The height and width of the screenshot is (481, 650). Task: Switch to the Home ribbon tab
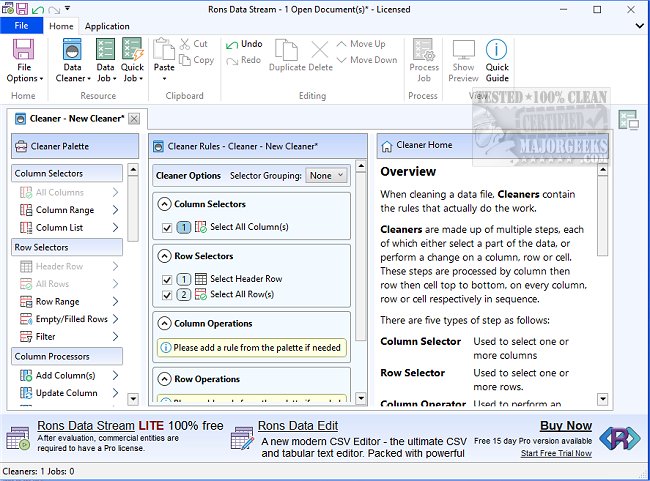61,26
